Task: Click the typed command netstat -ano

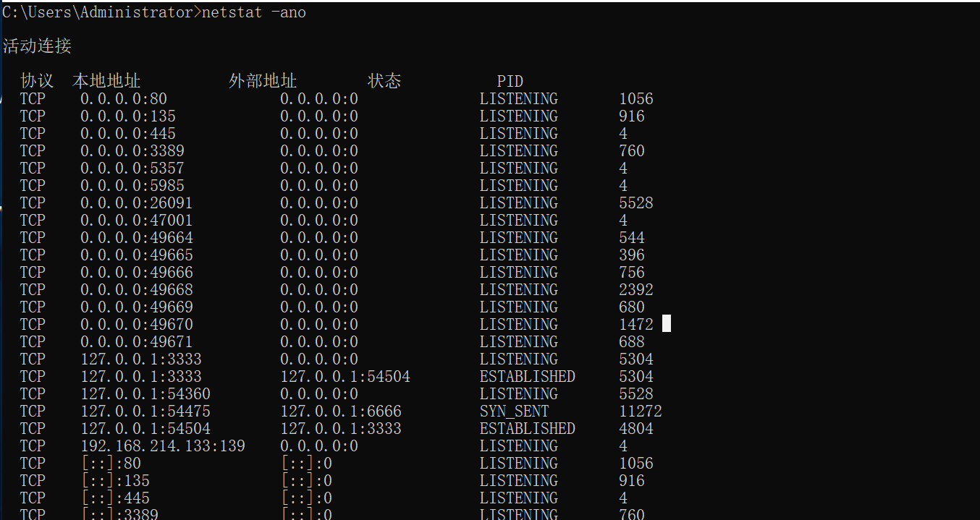Action: click(253, 12)
